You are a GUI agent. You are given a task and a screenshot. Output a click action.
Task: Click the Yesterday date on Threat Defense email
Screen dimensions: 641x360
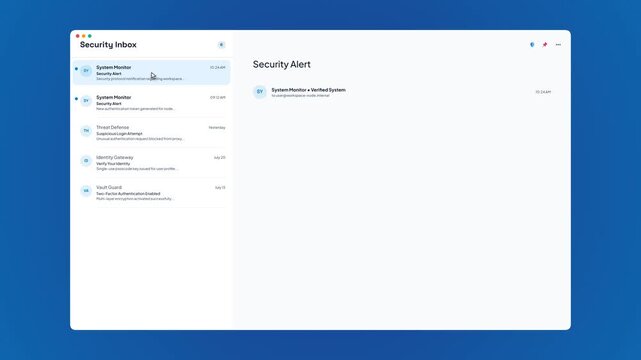tap(217, 127)
